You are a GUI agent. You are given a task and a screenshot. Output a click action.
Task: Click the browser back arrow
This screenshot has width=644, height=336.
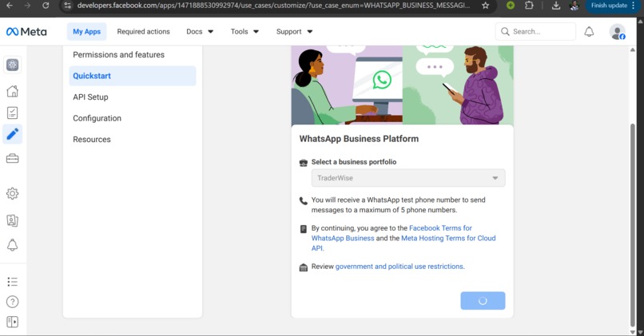[x=9, y=6]
